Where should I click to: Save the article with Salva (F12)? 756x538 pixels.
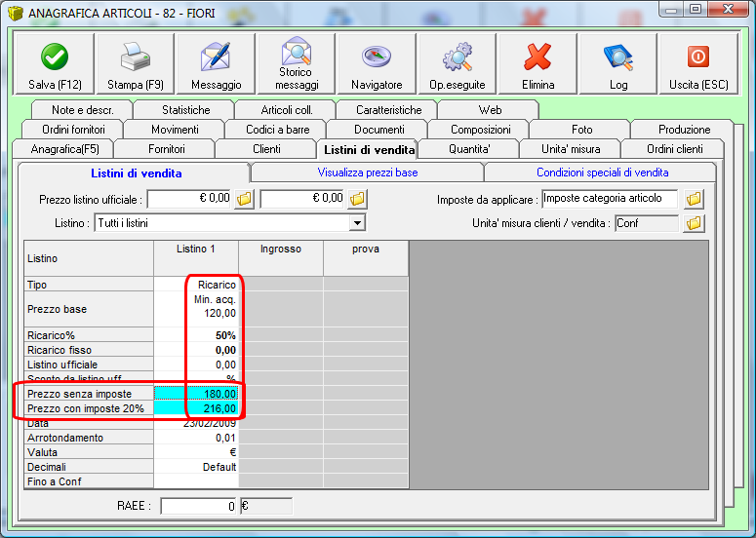[55, 63]
